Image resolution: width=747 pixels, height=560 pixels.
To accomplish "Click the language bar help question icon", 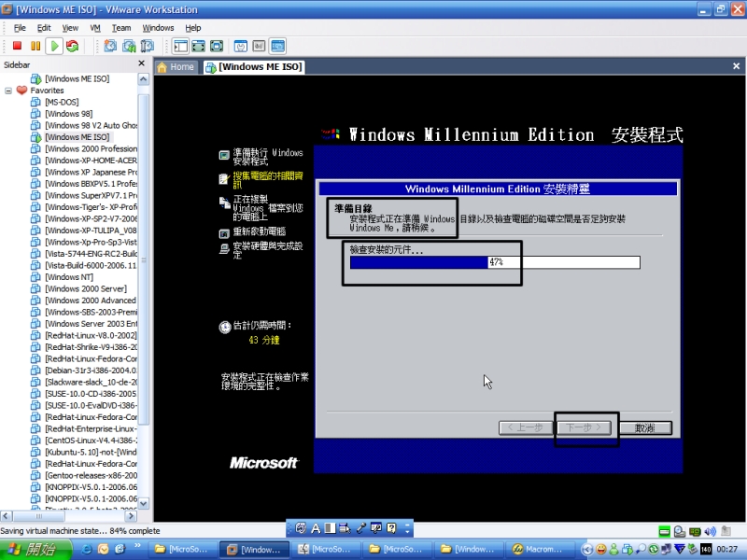I will pos(391,527).
